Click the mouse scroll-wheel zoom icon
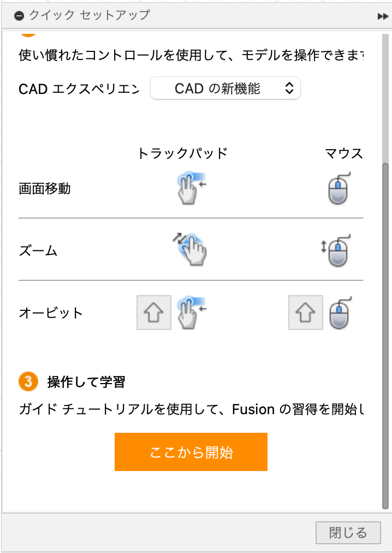Image resolution: width=392 pixels, height=553 pixels. point(335,250)
